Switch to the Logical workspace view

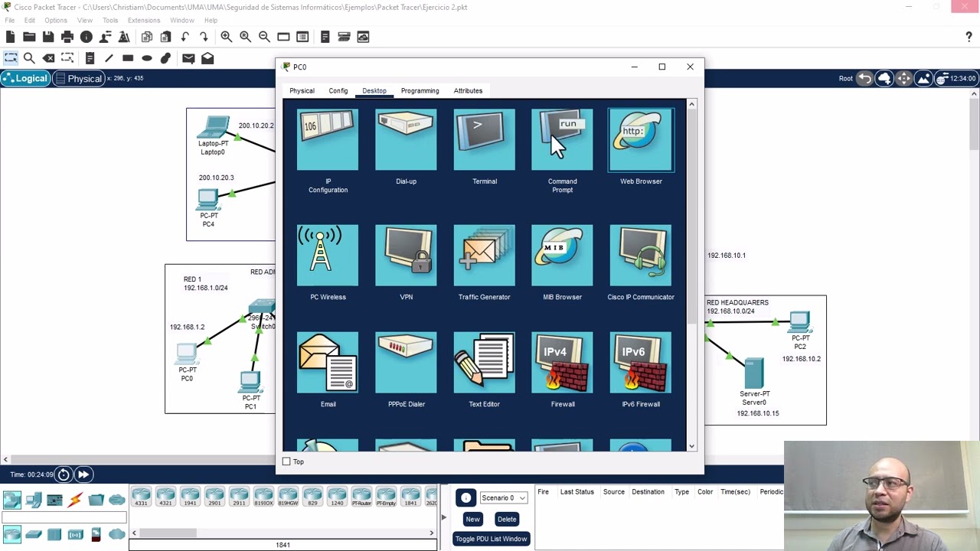pos(25,78)
